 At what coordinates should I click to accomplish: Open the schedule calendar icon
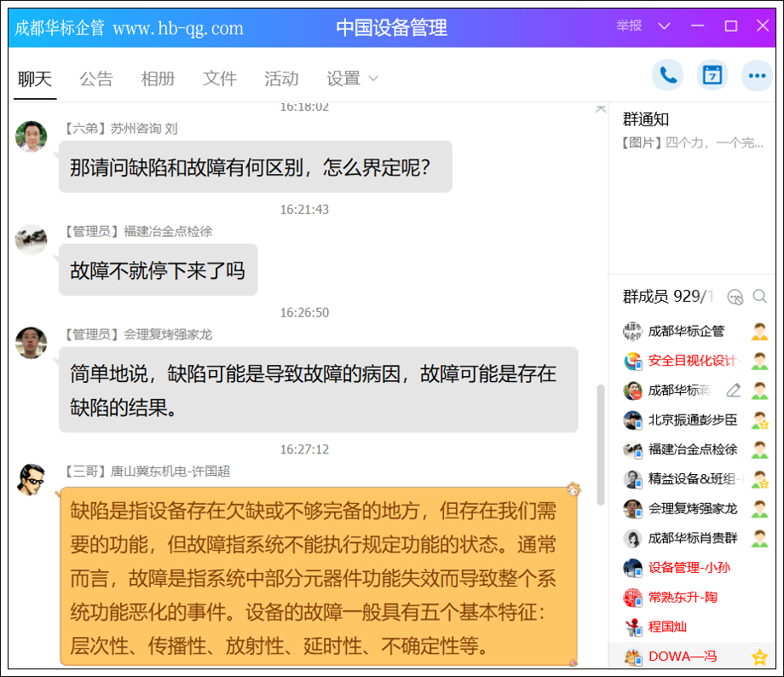712,75
